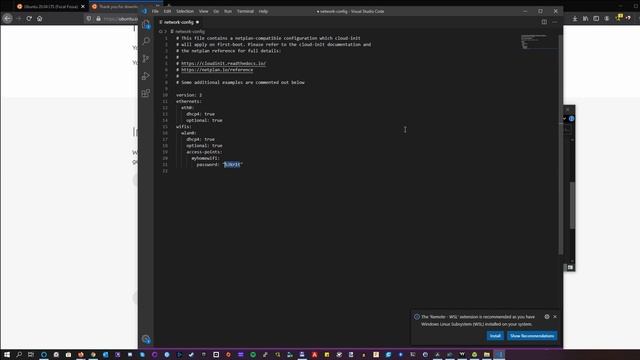This screenshot has width=640, height=360.
Task: Open the Run and Debug view
Action: [146, 76]
